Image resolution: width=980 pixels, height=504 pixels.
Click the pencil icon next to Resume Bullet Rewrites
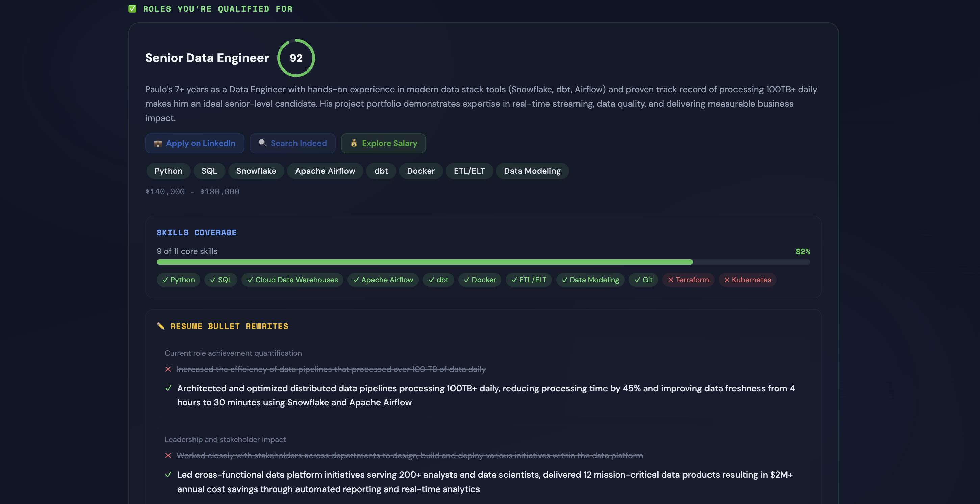click(x=160, y=326)
